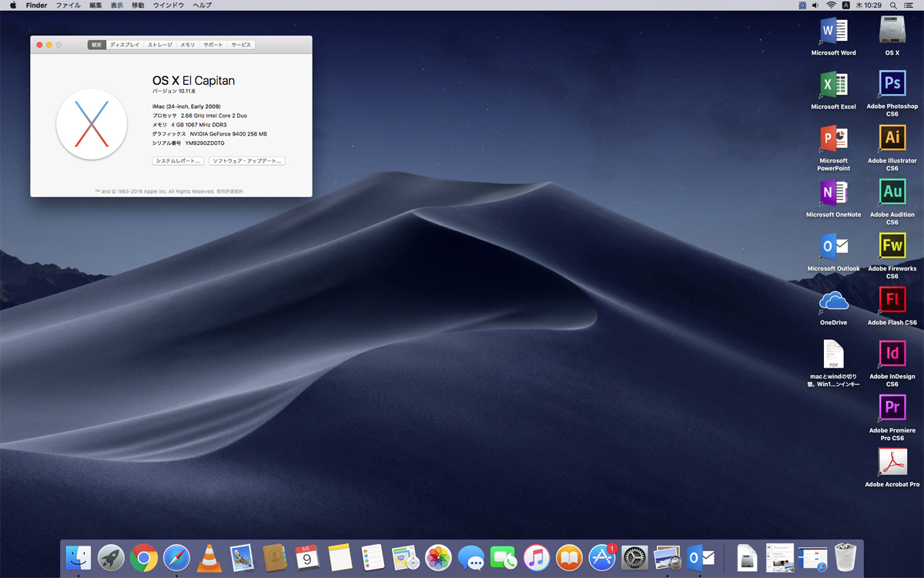Open the App Store from the Dock
Screen dimensions: 924x578
[601, 556]
